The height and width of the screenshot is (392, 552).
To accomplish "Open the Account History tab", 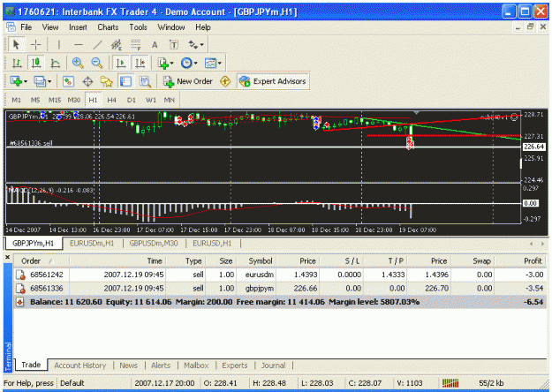I will (x=79, y=366).
